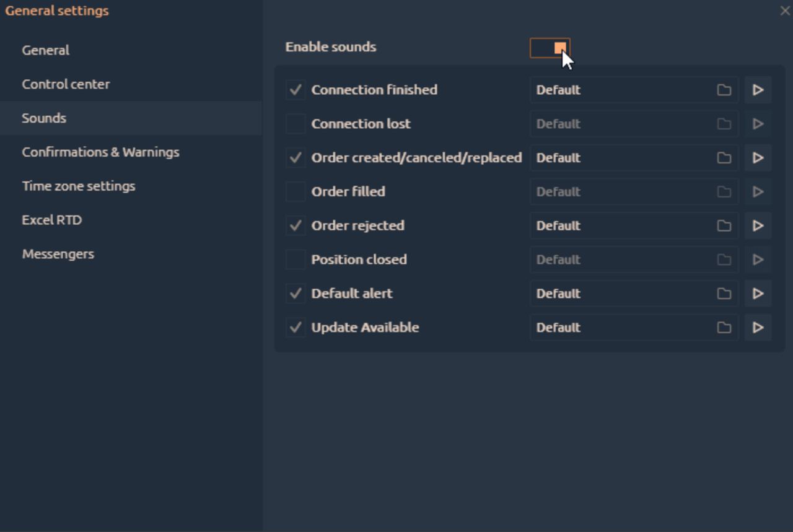Uncheck the Connection finished checkbox
This screenshot has height=532, width=793.
coord(296,90)
